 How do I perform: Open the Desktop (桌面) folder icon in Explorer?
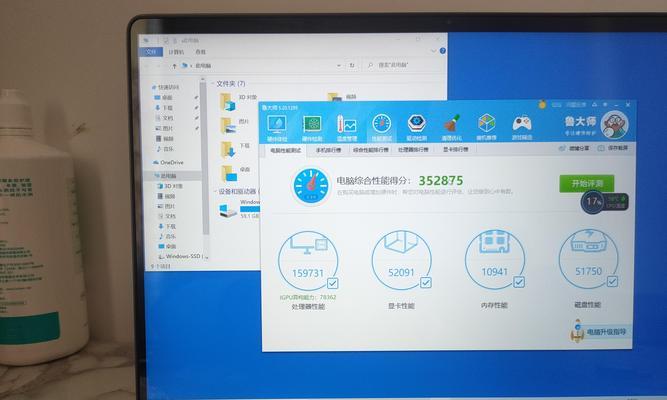(228, 174)
